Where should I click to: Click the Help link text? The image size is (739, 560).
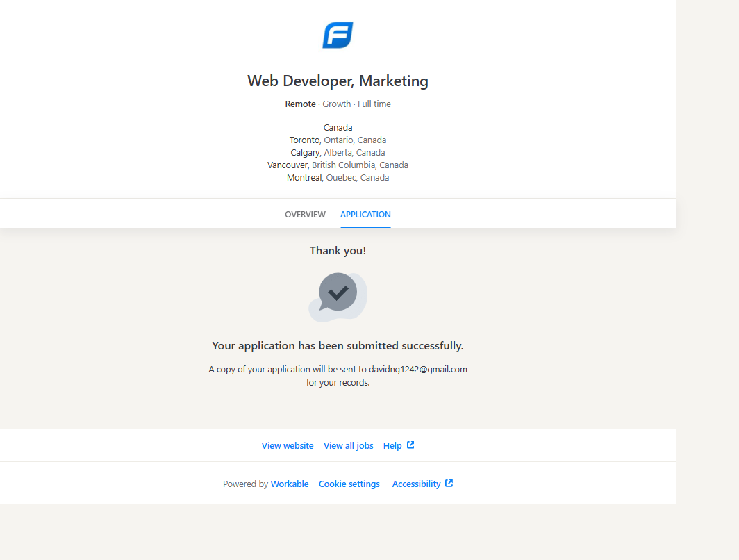coord(392,446)
